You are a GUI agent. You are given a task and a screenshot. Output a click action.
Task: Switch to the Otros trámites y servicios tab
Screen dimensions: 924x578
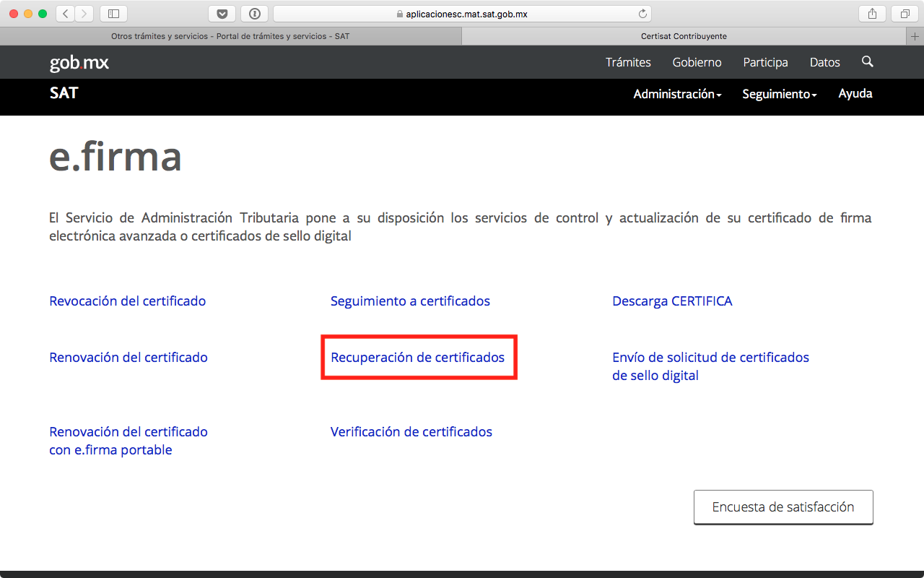[x=230, y=36]
